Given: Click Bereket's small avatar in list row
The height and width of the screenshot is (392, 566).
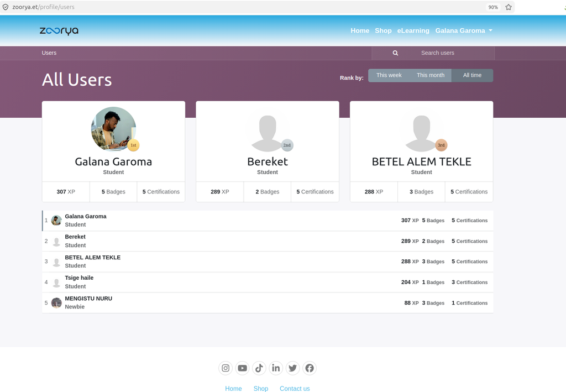Looking at the screenshot, I should coord(56,241).
